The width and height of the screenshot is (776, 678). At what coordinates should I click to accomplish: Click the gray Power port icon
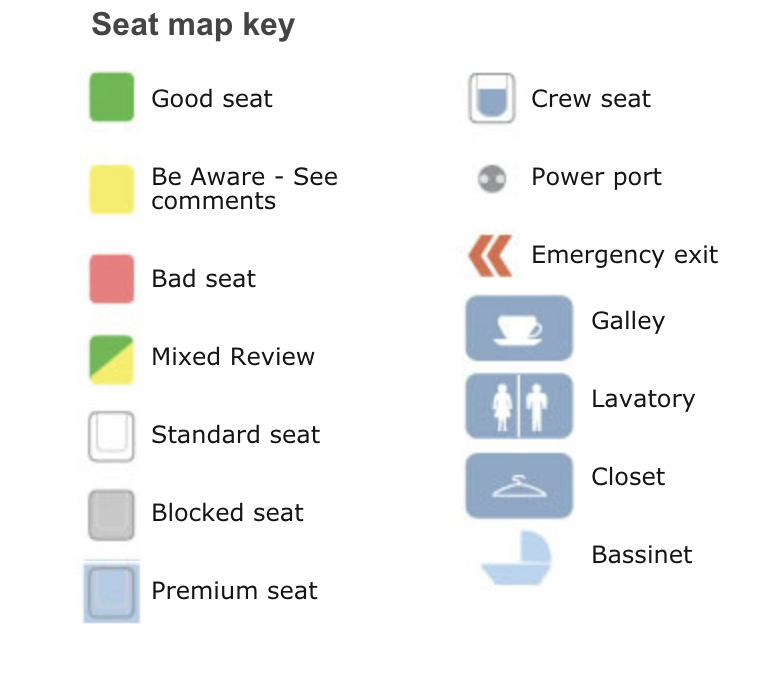492,178
